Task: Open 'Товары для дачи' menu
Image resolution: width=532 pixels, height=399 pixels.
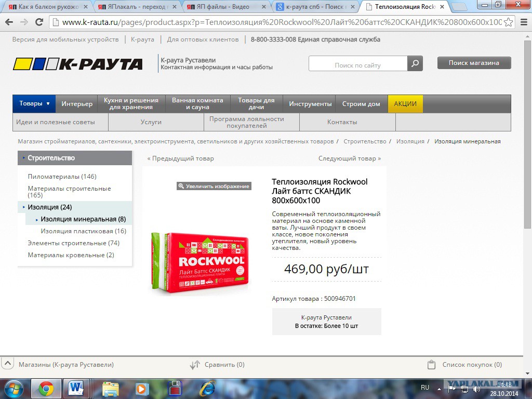Action: (x=256, y=104)
